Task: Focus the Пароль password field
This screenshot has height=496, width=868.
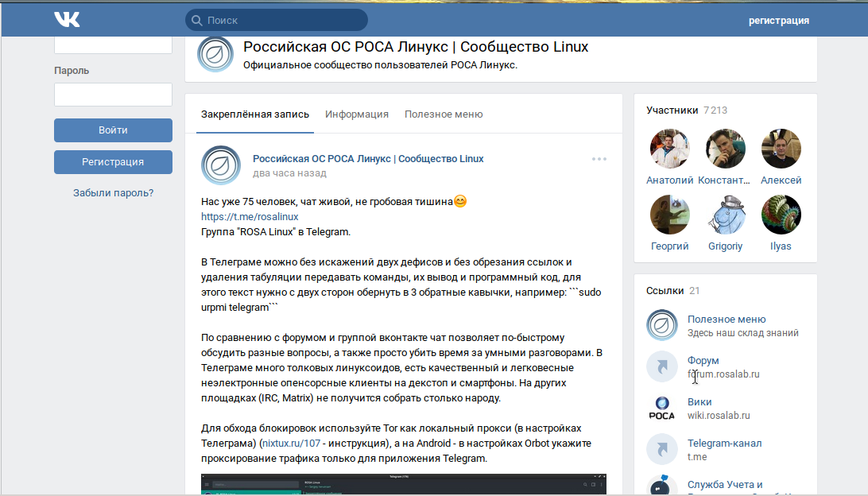Action: tap(113, 95)
